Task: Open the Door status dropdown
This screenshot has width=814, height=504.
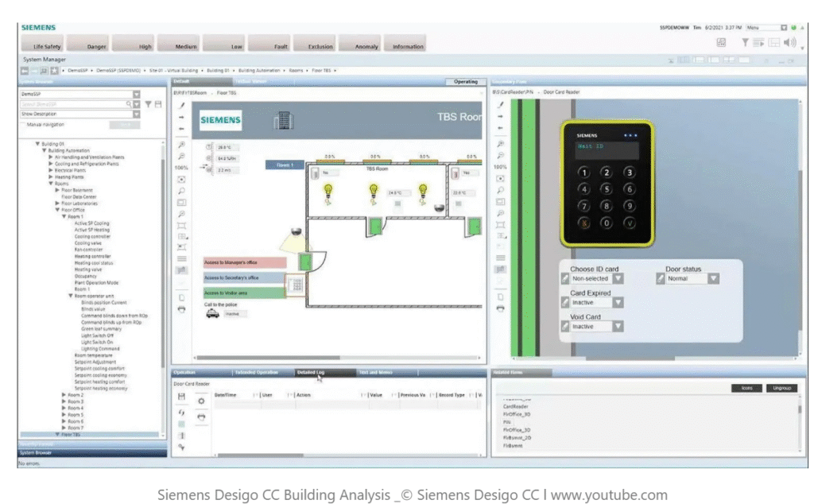Action: click(x=714, y=279)
